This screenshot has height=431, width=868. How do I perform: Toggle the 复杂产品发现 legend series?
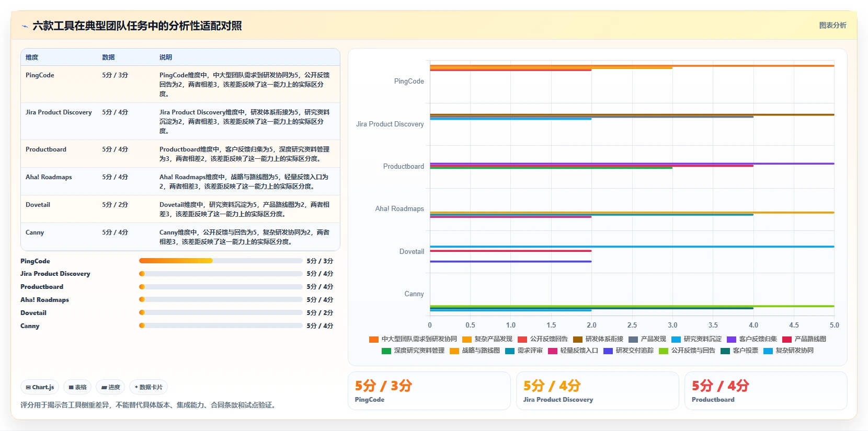coord(487,339)
